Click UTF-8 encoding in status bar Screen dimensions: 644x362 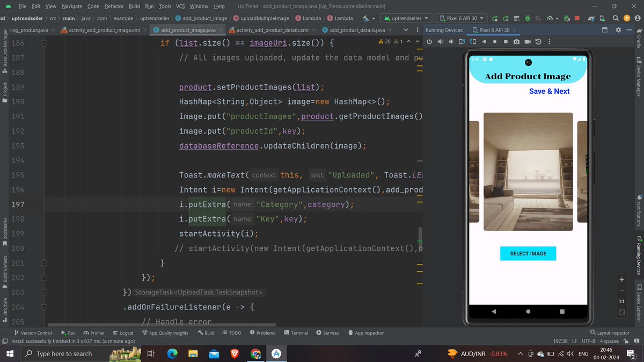click(588, 341)
